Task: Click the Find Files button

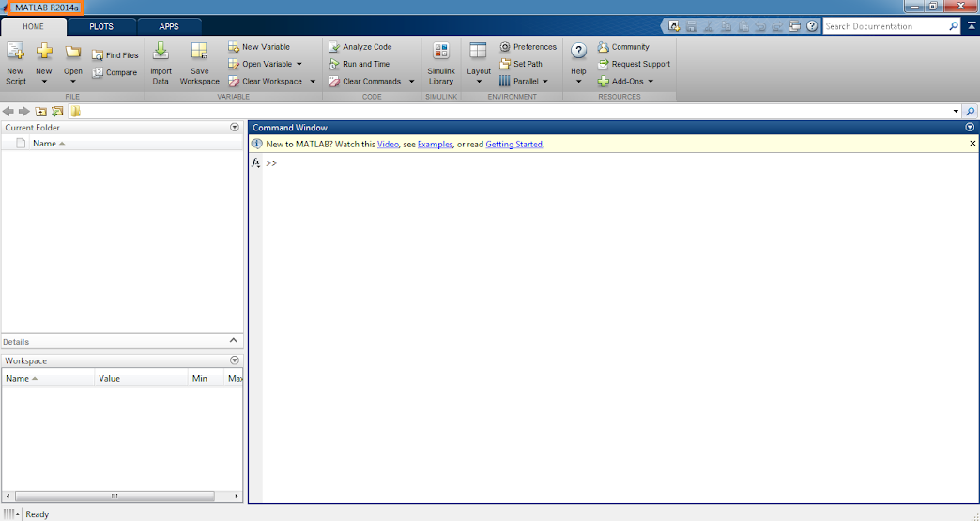Action: pos(115,55)
